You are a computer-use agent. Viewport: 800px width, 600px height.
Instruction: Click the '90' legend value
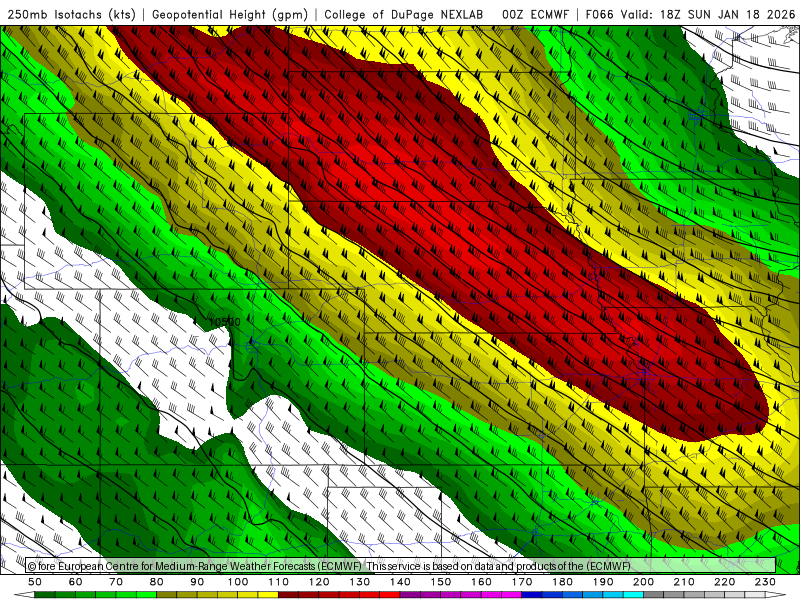pos(197,582)
